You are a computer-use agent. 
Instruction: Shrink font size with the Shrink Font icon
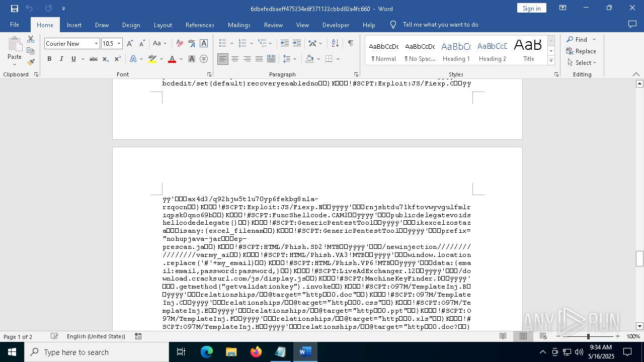[142, 44]
